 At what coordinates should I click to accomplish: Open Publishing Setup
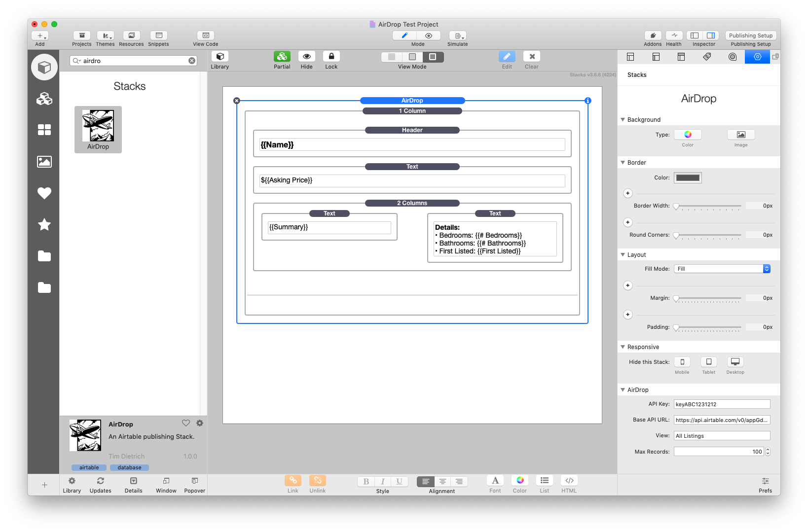pyautogui.click(x=751, y=35)
